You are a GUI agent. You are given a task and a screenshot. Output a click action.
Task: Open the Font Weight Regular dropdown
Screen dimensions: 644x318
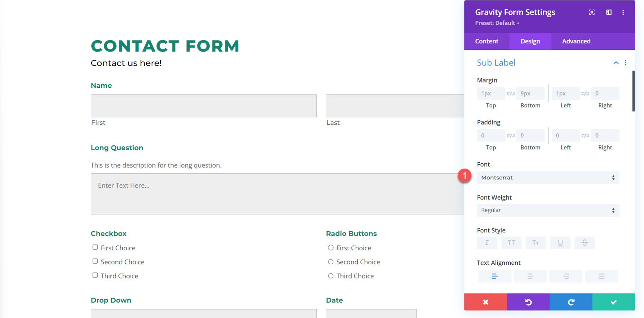pyautogui.click(x=548, y=210)
